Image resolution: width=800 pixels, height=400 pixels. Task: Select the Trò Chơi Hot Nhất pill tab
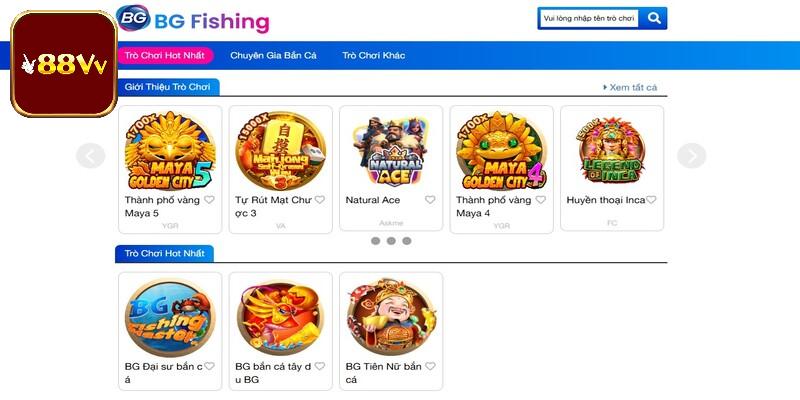(165, 55)
